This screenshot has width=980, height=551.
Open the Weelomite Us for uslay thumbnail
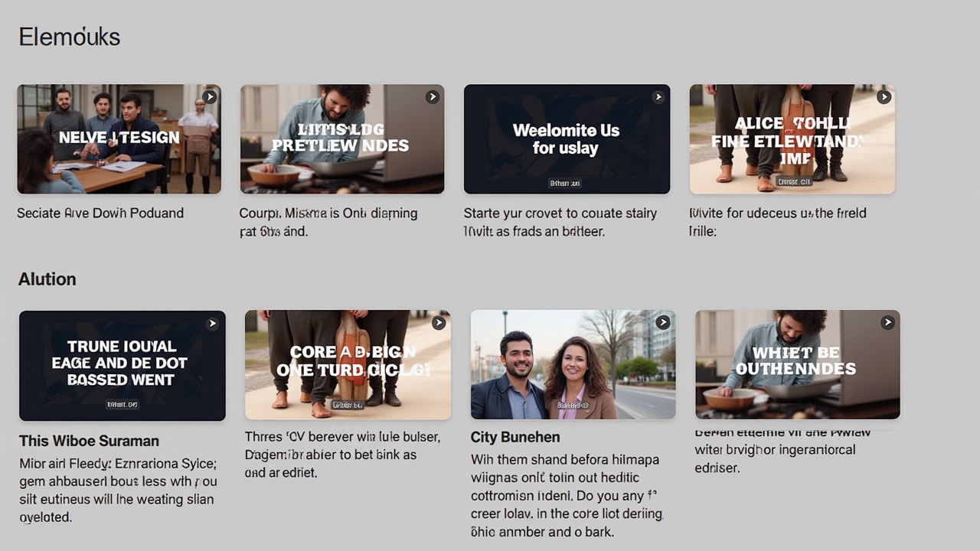click(567, 139)
